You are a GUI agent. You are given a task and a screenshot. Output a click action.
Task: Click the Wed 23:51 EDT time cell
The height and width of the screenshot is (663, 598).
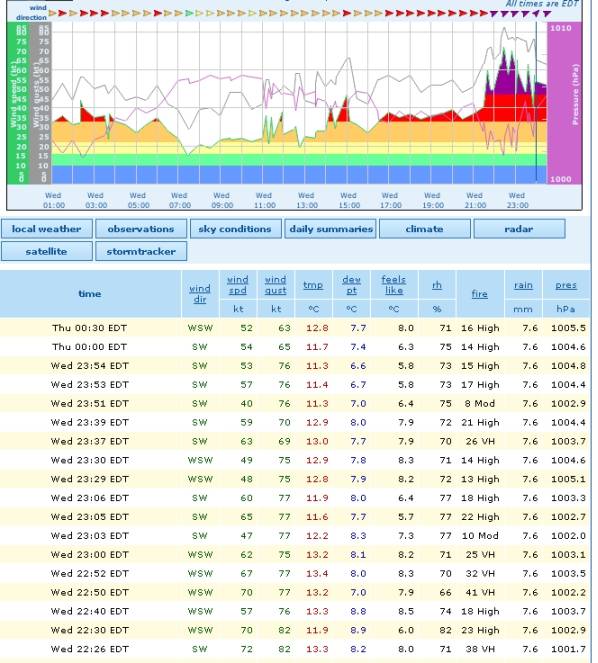90,403
